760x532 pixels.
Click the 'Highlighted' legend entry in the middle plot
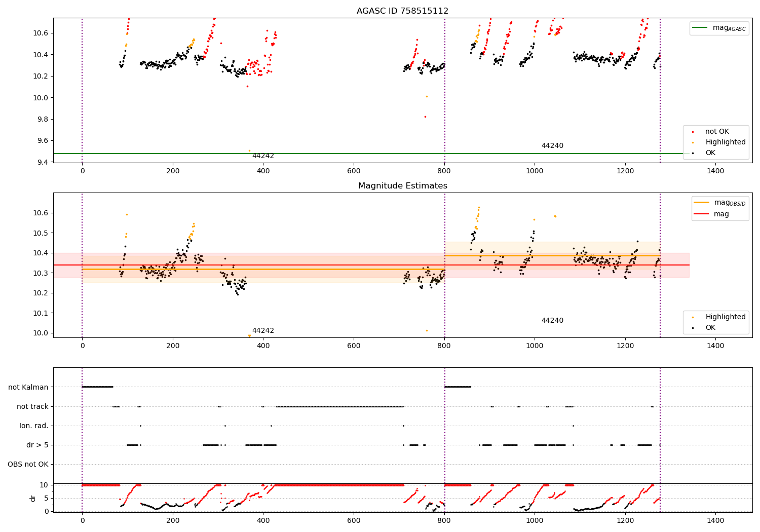pyautogui.click(x=725, y=317)
